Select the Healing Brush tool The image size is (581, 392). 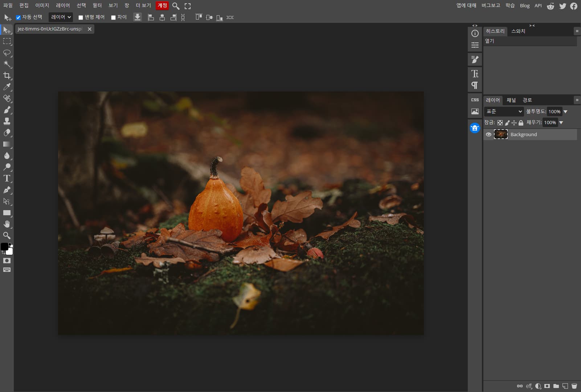click(x=7, y=98)
